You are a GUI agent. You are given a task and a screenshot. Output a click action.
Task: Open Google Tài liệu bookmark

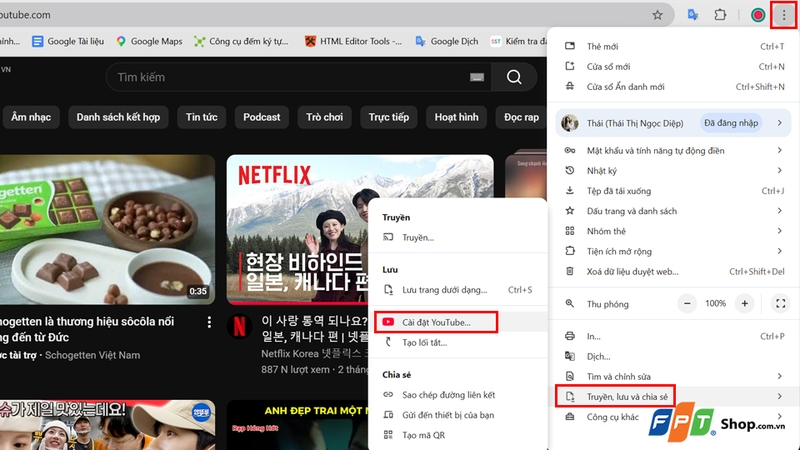pos(68,41)
